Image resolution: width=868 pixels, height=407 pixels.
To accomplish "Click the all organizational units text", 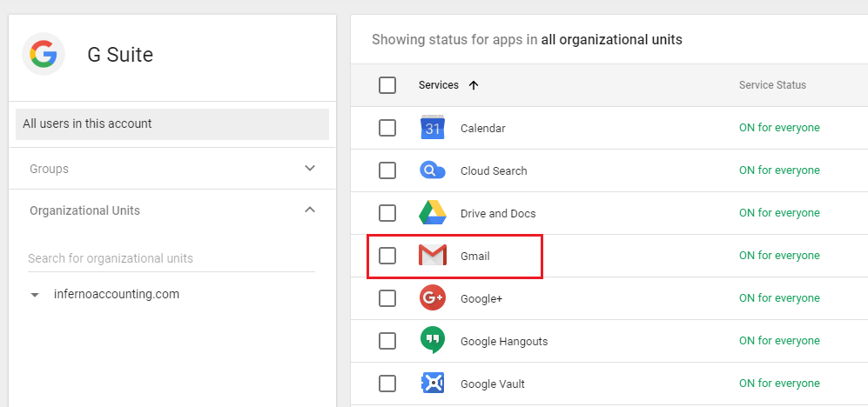I will point(612,40).
